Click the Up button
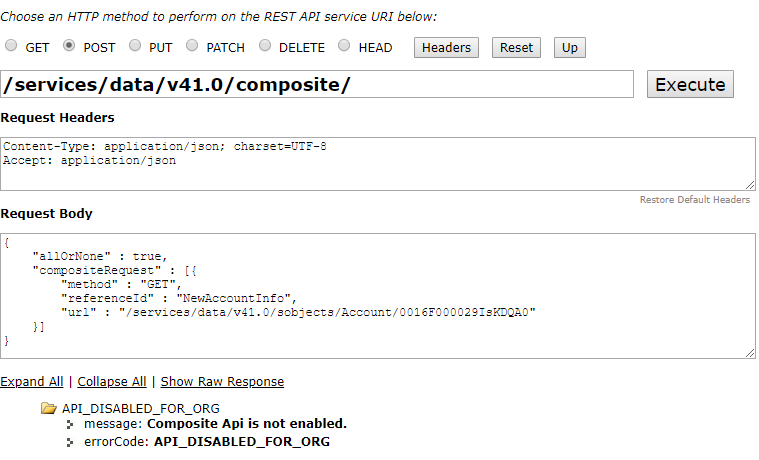The height and width of the screenshot is (460, 759). [x=569, y=47]
